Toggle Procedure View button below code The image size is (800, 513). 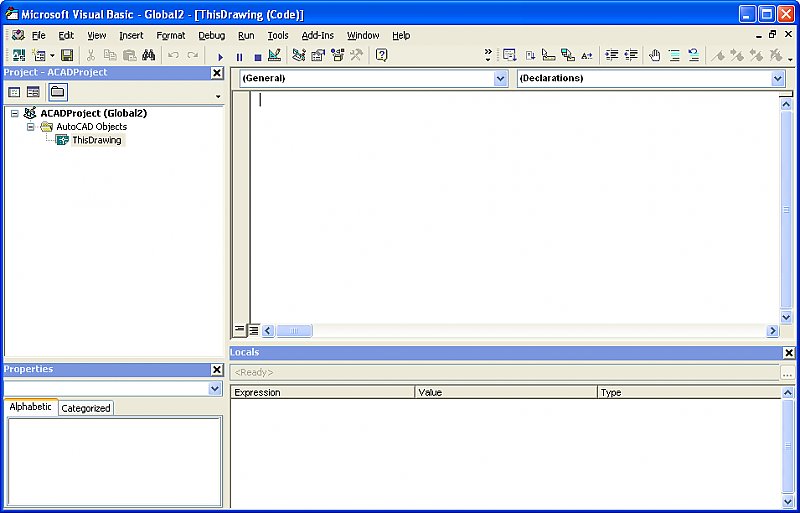click(x=239, y=330)
